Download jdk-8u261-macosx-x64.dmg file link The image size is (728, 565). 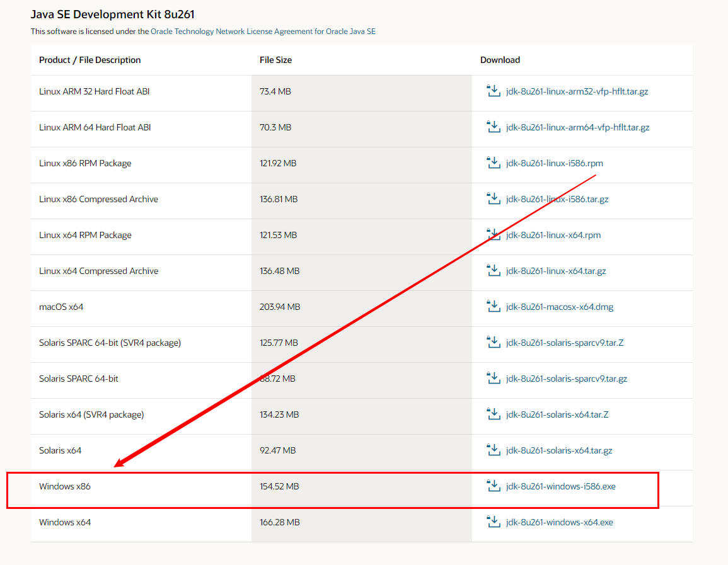click(560, 307)
